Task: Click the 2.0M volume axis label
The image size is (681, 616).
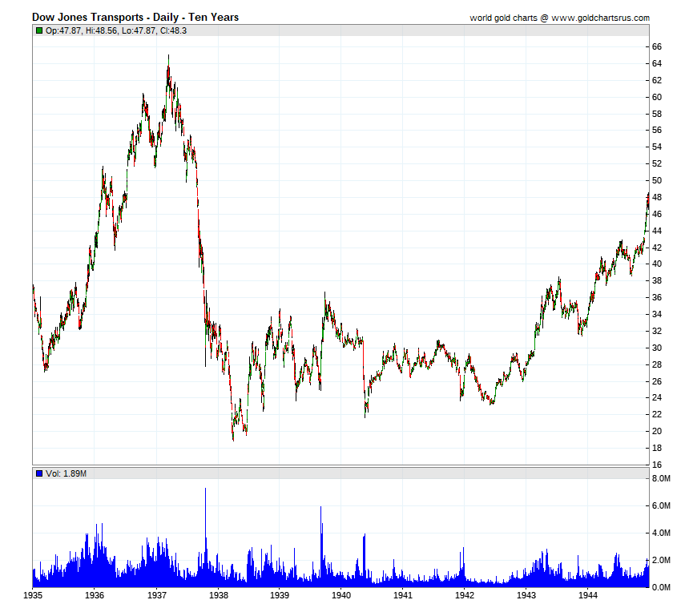Action: click(661, 561)
